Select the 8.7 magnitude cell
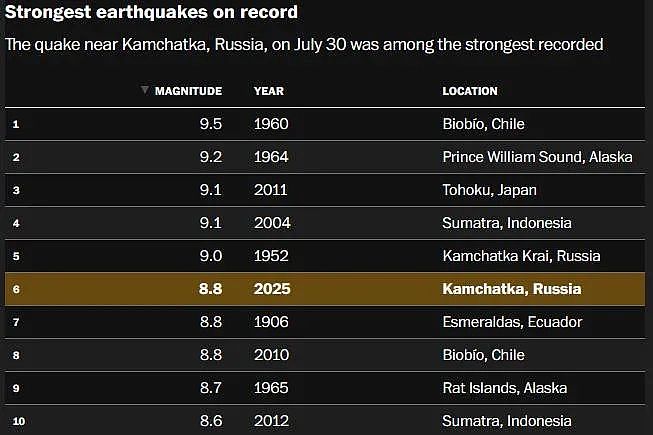This screenshot has width=653, height=435. tap(211, 388)
